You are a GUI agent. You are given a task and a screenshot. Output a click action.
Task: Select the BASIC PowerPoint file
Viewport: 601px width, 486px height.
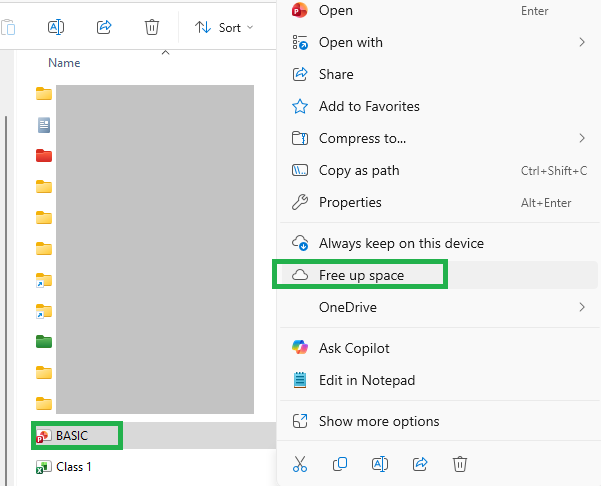tap(153, 435)
